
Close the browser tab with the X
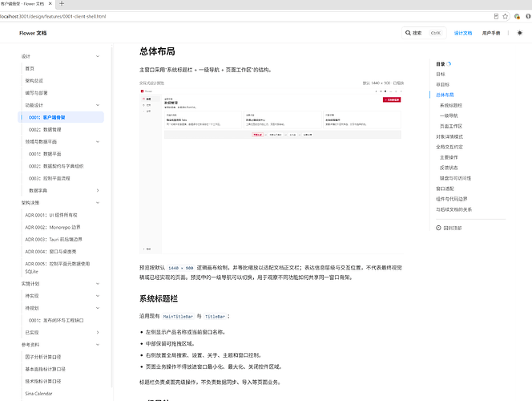[50, 4]
